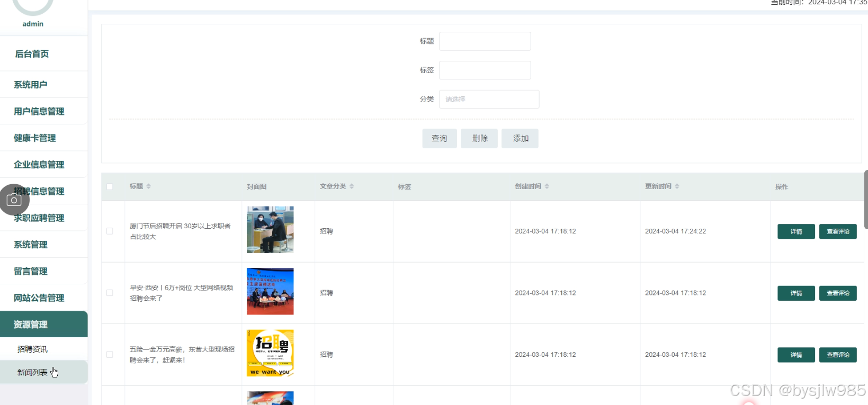Click cover image of 早安 西安 article
The height and width of the screenshot is (405, 868).
pos(270,291)
